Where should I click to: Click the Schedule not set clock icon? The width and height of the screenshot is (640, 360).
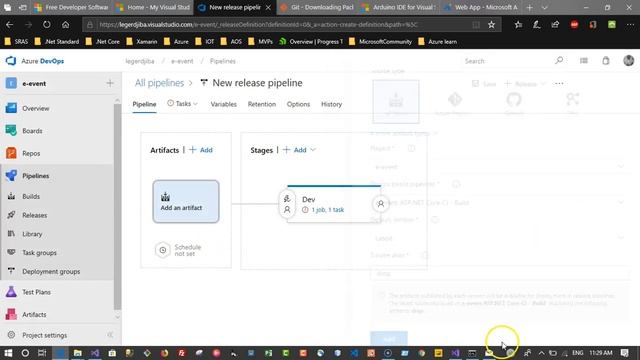tap(162, 250)
